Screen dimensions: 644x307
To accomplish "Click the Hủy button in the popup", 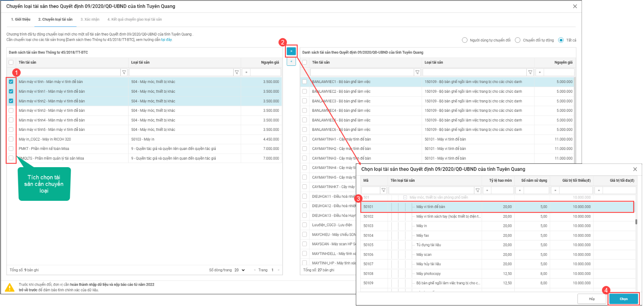I will (592, 299).
